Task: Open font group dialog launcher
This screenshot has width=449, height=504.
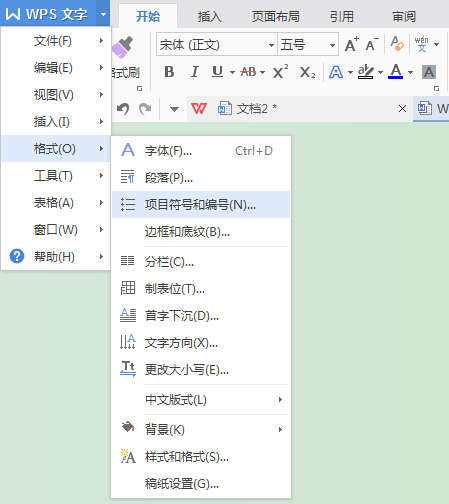Action: 436,89
